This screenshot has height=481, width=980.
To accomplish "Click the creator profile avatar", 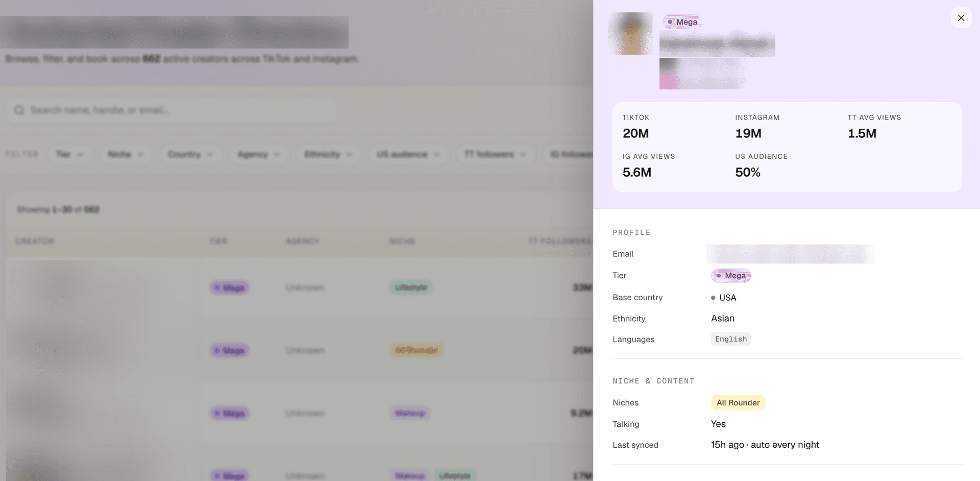I will [630, 34].
